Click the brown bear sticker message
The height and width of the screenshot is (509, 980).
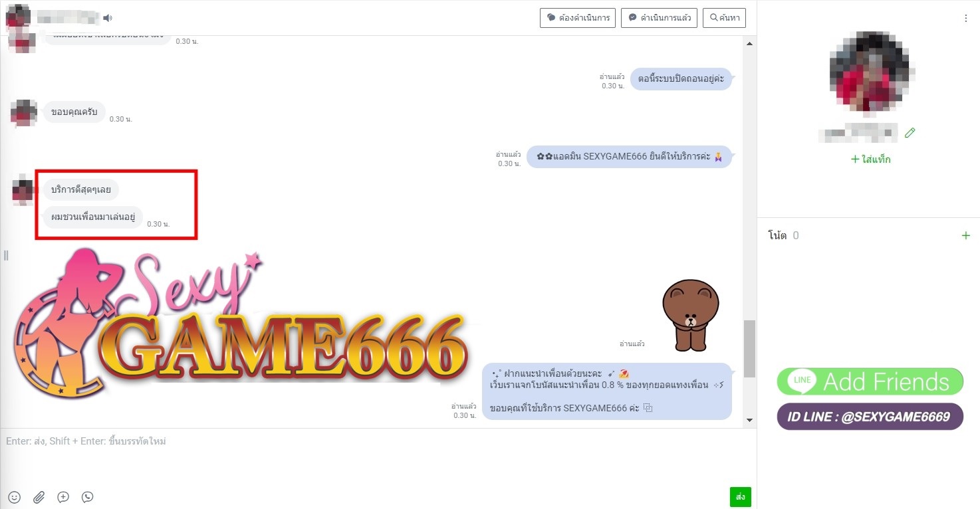coord(690,315)
